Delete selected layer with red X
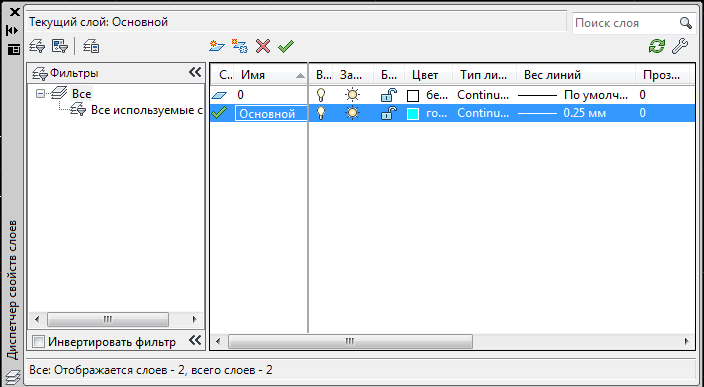 (x=263, y=46)
